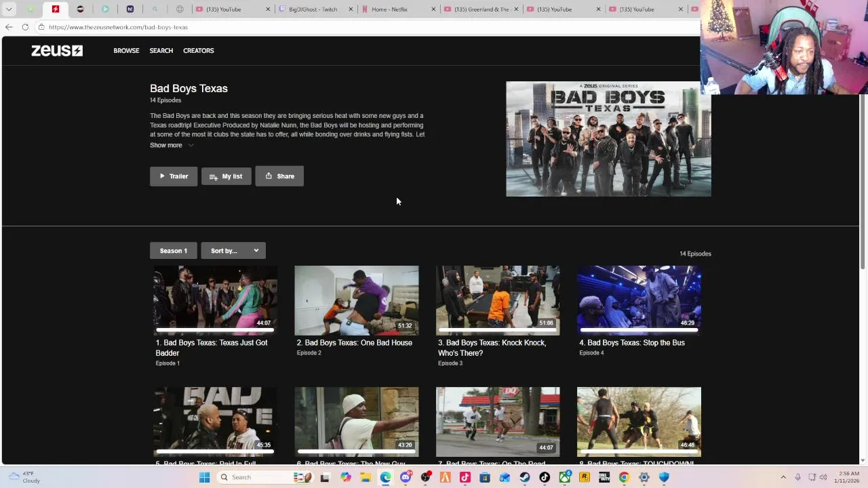Open Call of Duty from taskbar
This screenshot has width=868, height=488.
click(604, 477)
